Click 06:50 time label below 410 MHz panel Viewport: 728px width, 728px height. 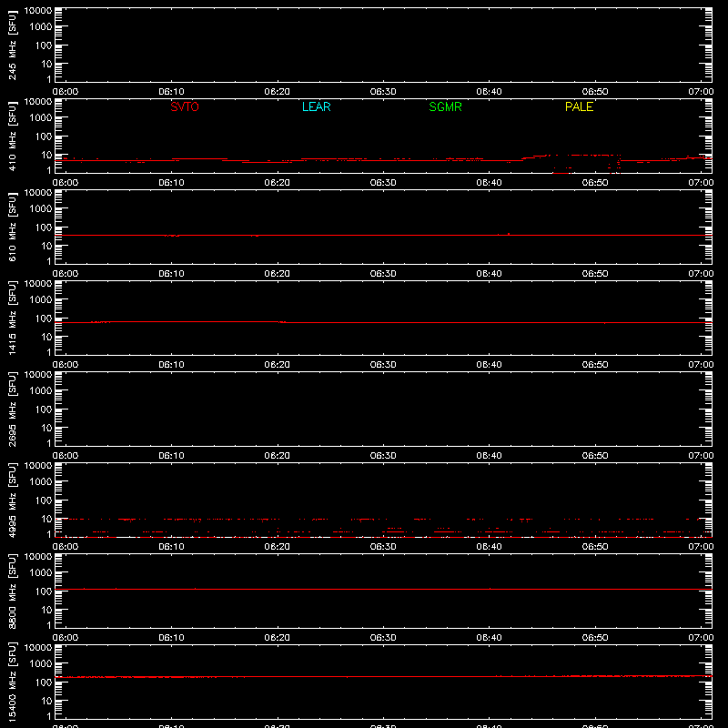pos(595,183)
